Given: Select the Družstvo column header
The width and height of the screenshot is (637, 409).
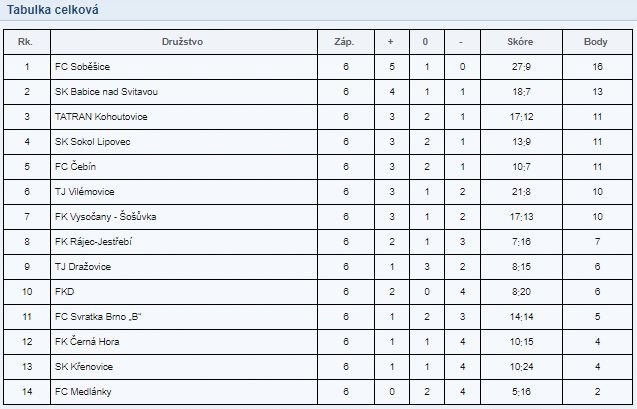Looking at the screenshot, I should pyautogui.click(x=182, y=42).
